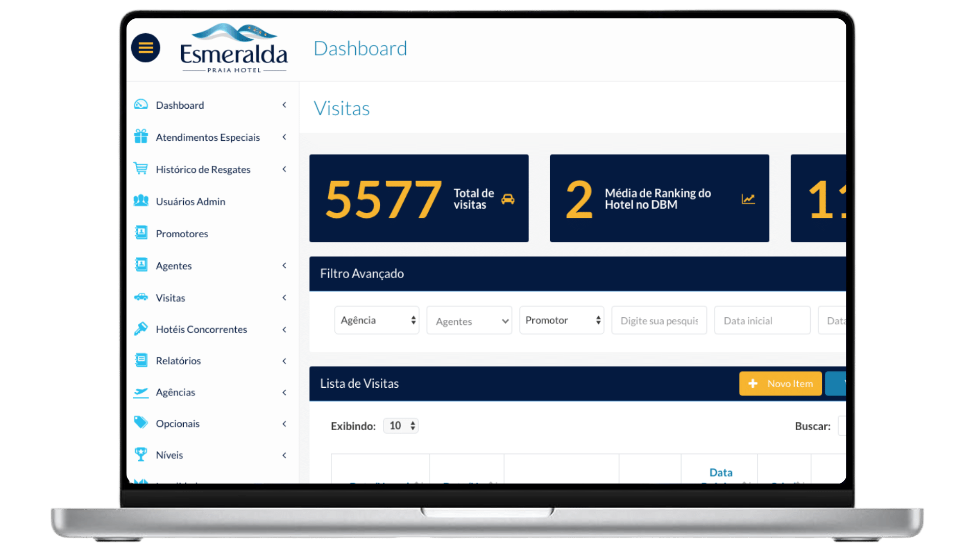980x551 pixels.
Task: Open Agências menu item
Action: coord(175,392)
